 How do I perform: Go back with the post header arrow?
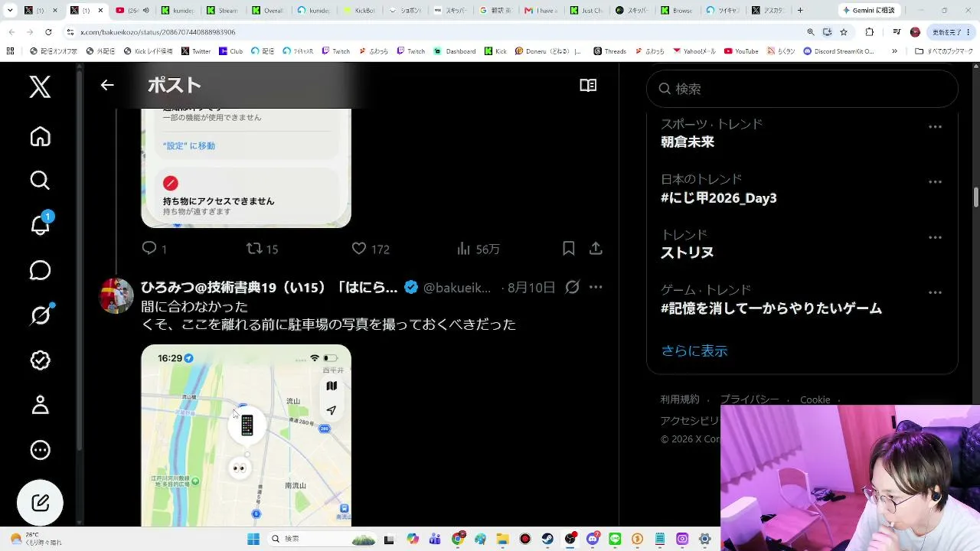(107, 85)
